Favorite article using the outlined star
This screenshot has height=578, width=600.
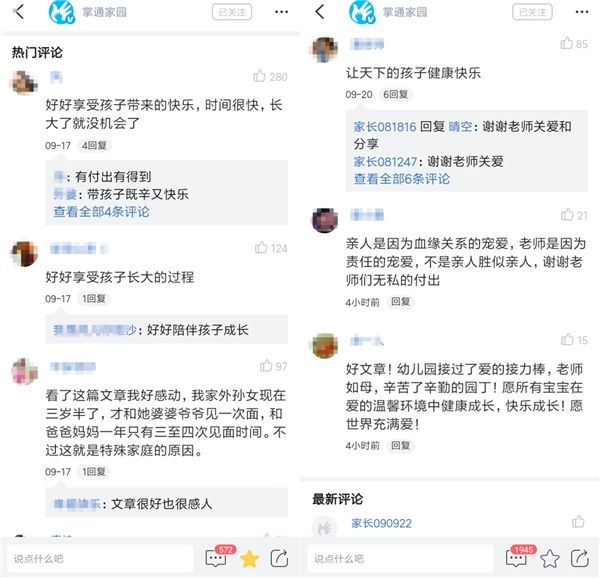[x=550, y=558]
